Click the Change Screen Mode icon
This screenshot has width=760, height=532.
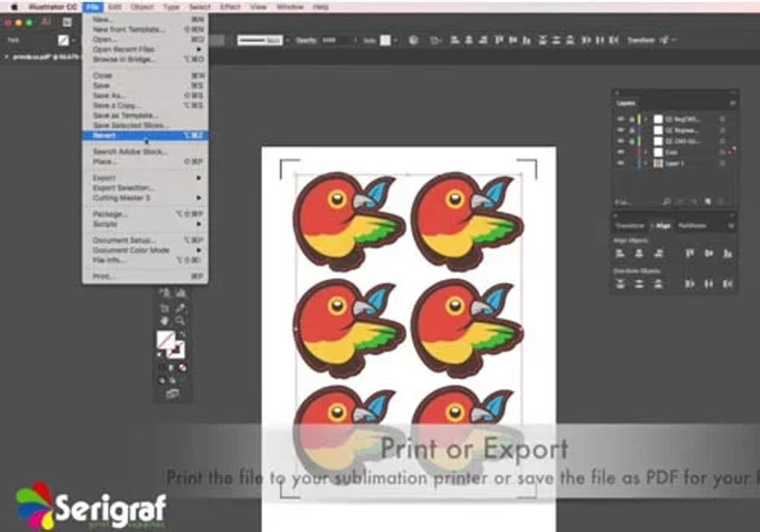click(x=173, y=394)
